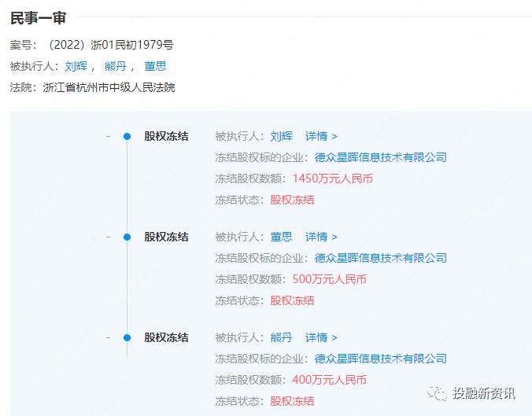Open 熊丹 link in the header 被执行人 list
Image resolution: width=532 pixels, height=416 pixels.
(x=116, y=66)
